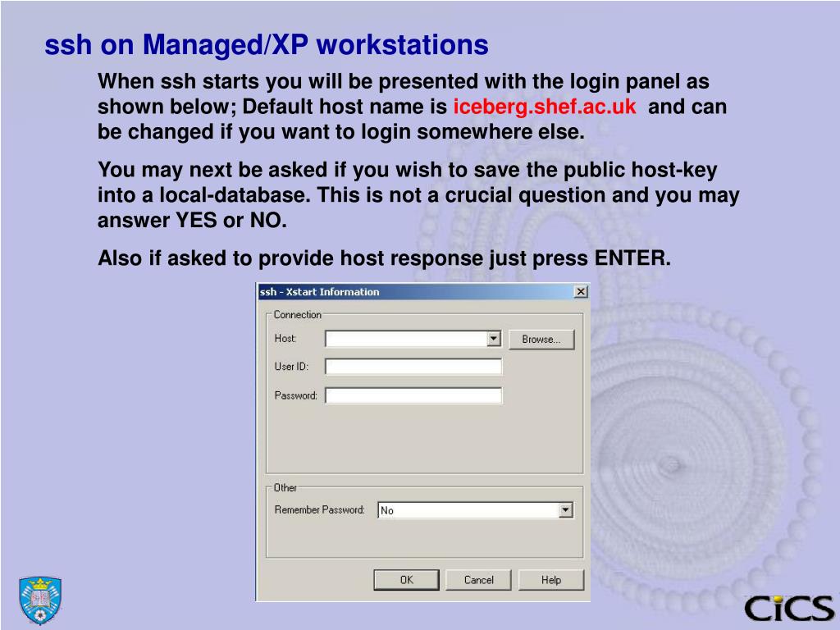The height and width of the screenshot is (630, 840).
Task: Click the Cancel button
Action: pyautogui.click(x=478, y=580)
